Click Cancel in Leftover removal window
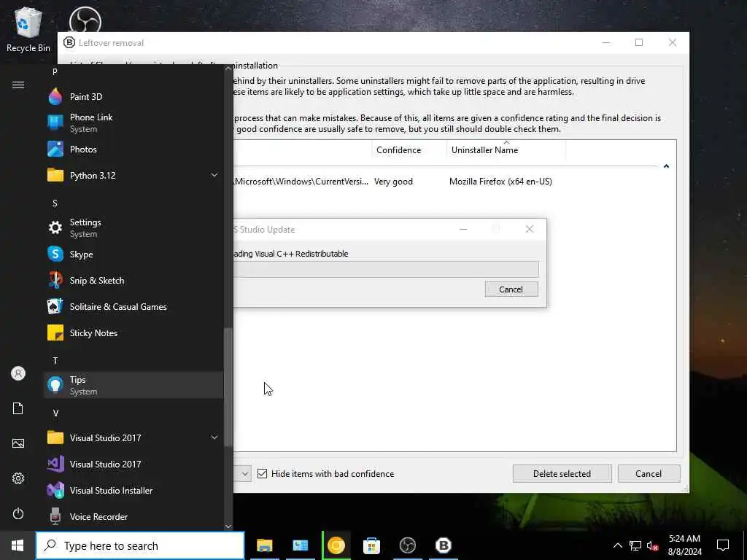The height and width of the screenshot is (560, 747). [x=649, y=473]
